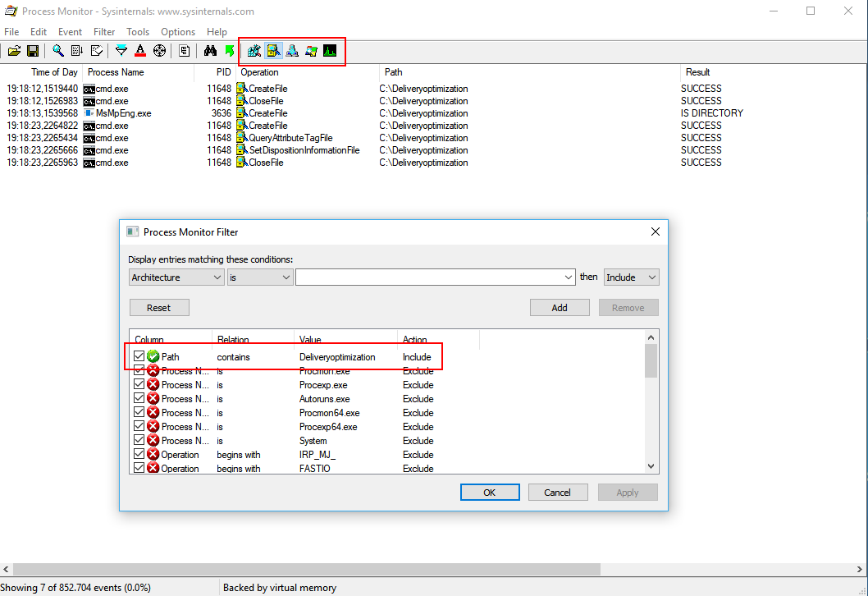Click the green include icon on Path filter
Image resolution: width=868 pixels, height=596 pixels.
pyautogui.click(x=153, y=357)
